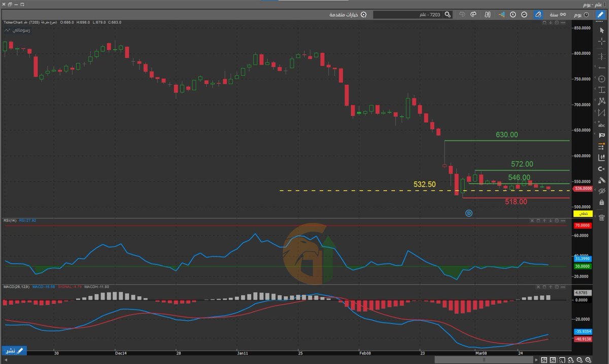Click the TickerChart title text
Viewport: 609px width, 364px height.
point(14,22)
